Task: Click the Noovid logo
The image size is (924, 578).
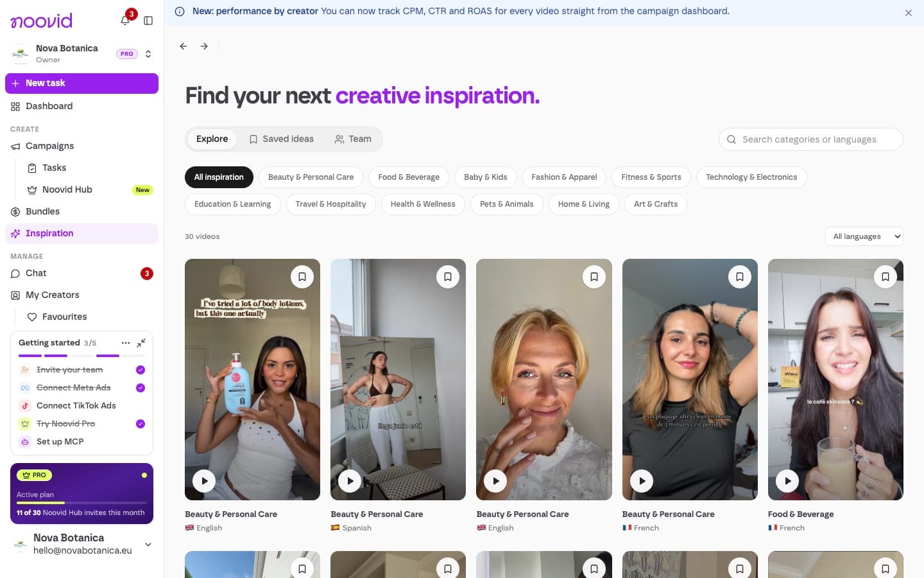Action: 42,21
